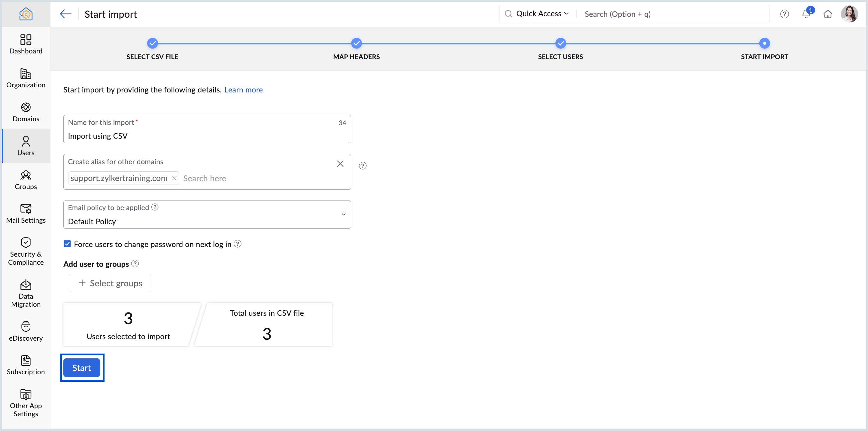Open notifications bell
The image size is (868, 431).
(806, 14)
